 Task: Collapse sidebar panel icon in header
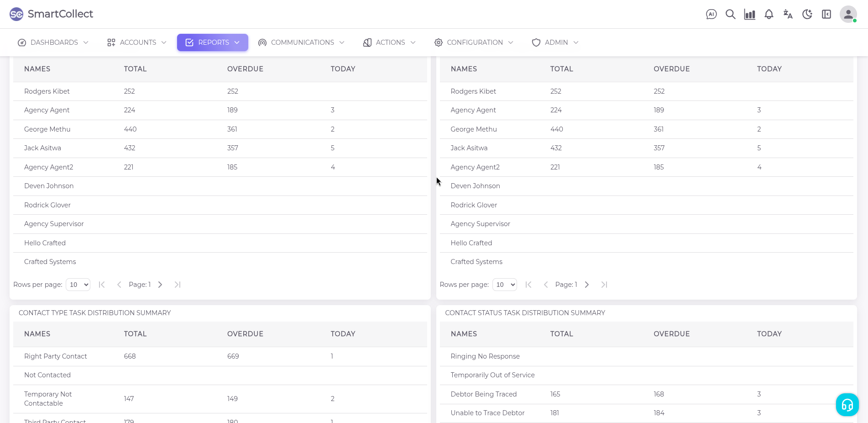826,15
